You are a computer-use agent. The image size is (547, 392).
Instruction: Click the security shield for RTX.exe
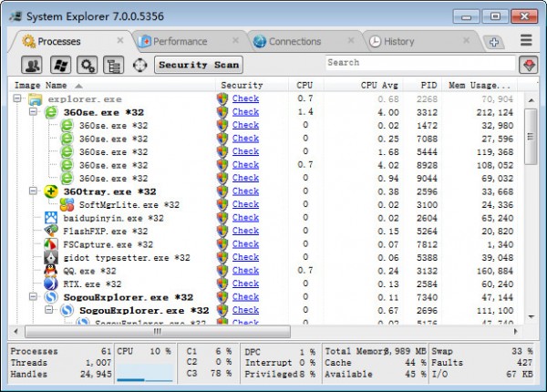(222, 284)
